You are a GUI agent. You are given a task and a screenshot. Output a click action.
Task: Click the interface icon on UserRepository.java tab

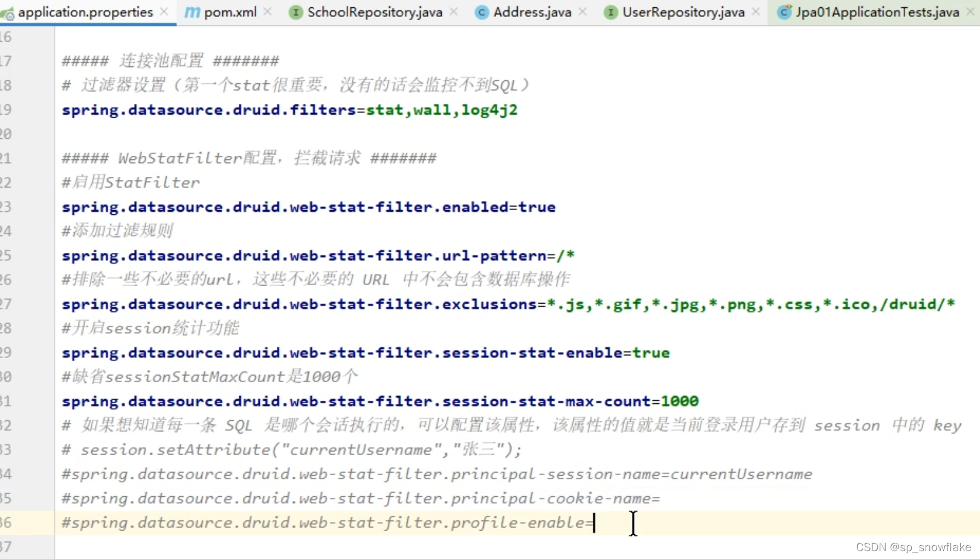[x=611, y=12]
